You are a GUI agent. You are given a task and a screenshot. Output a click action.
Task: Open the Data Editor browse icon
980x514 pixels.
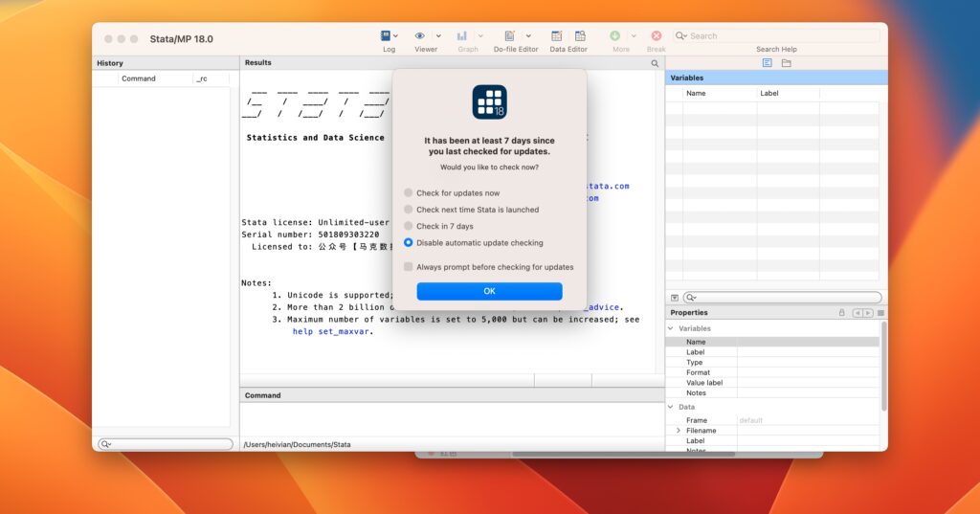580,35
